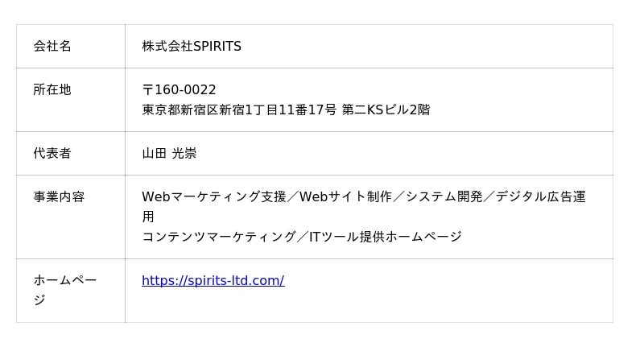Open the spirits-ltd.com homepage link
This screenshot has height=347, width=644.
coord(213,280)
